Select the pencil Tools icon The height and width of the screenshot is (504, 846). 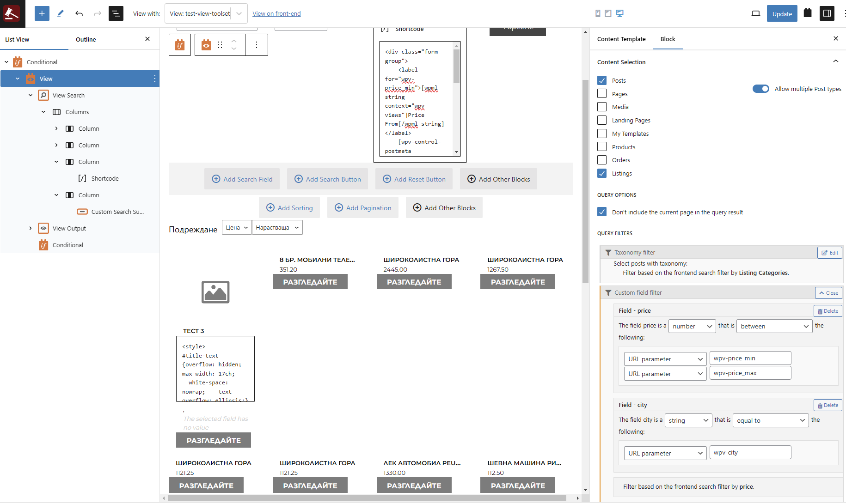coord(61,13)
